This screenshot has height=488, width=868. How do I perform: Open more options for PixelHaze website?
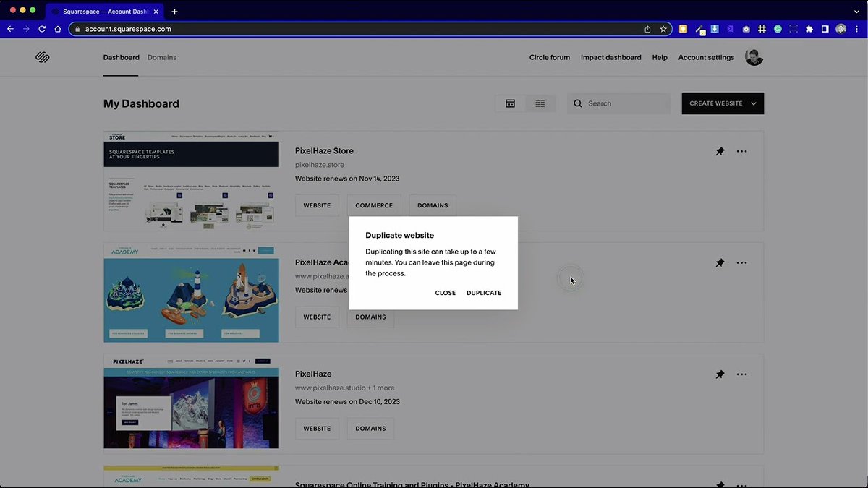point(742,374)
